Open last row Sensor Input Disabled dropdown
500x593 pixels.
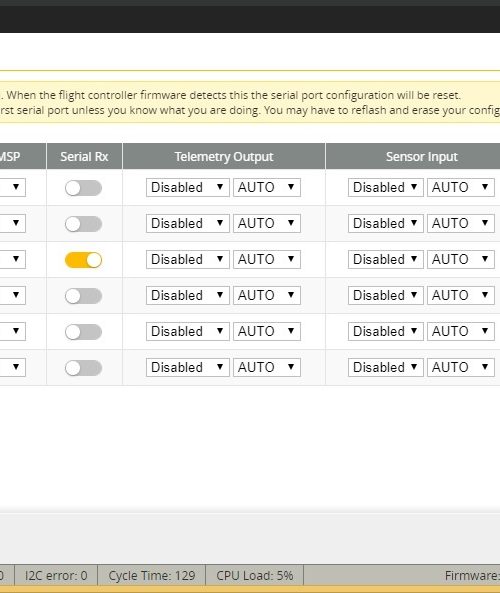click(x=385, y=367)
